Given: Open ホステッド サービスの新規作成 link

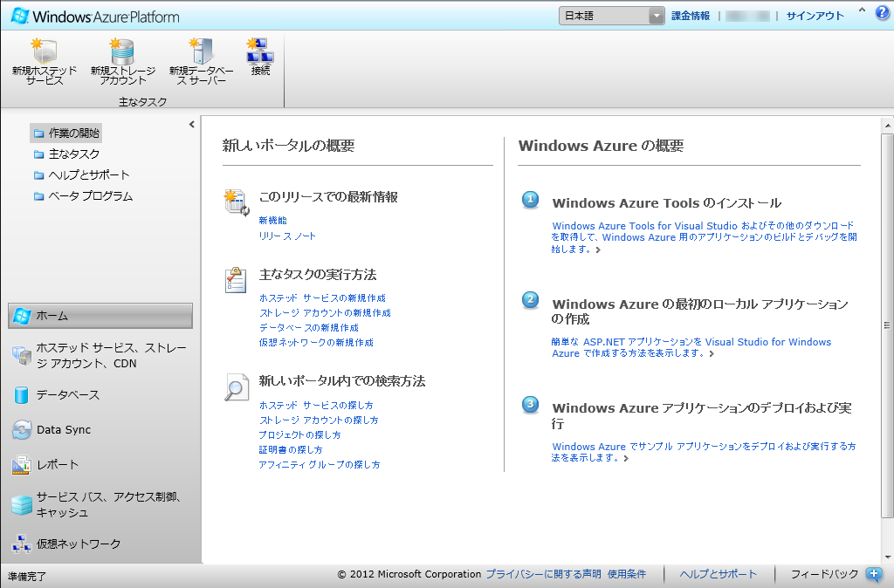Looking at the screenshot, I should coord(322,298).
